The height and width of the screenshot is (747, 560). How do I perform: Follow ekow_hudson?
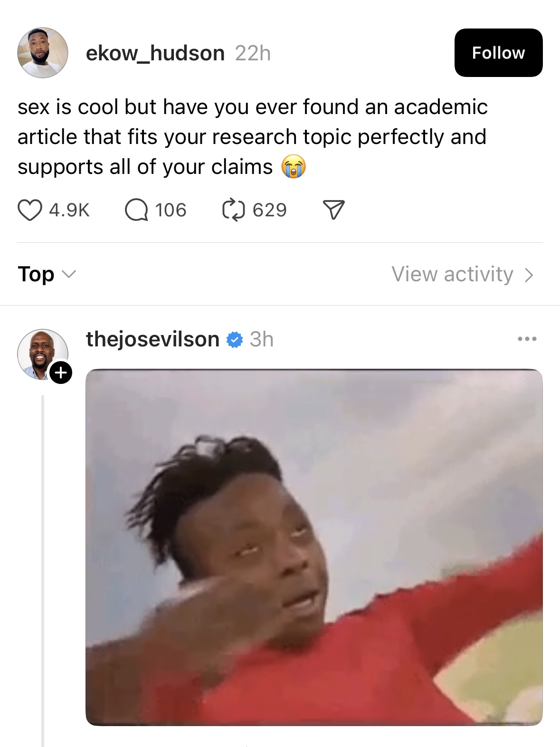[498, 53]
